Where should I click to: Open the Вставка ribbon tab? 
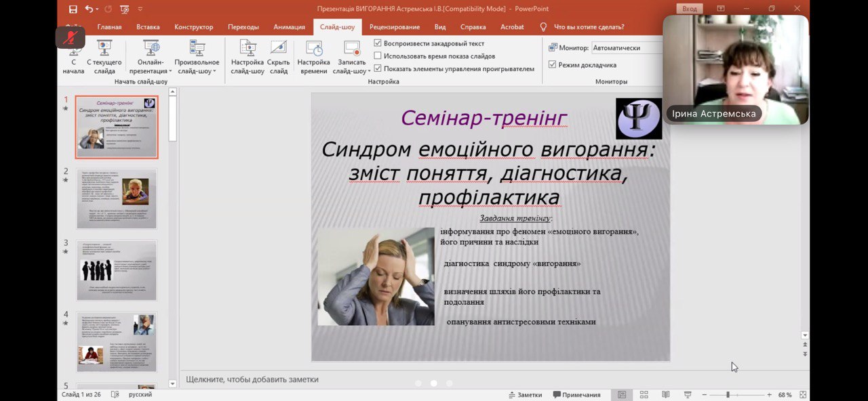pyautogui.click(x=148, y=27)
